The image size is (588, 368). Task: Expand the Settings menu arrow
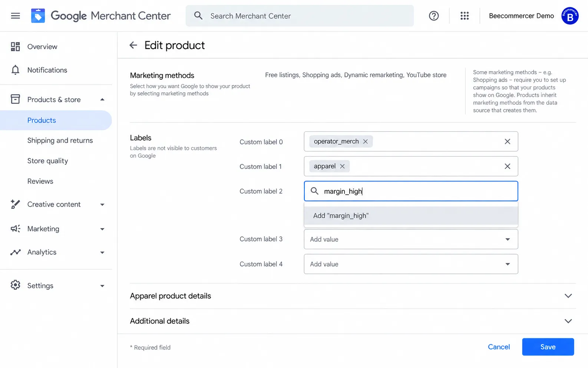point(102,286)
